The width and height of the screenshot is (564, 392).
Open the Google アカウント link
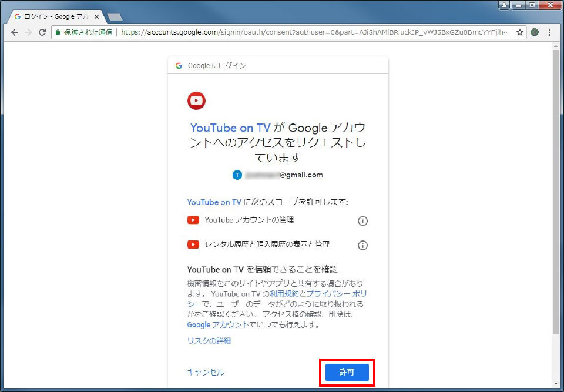tap(218, 324)
